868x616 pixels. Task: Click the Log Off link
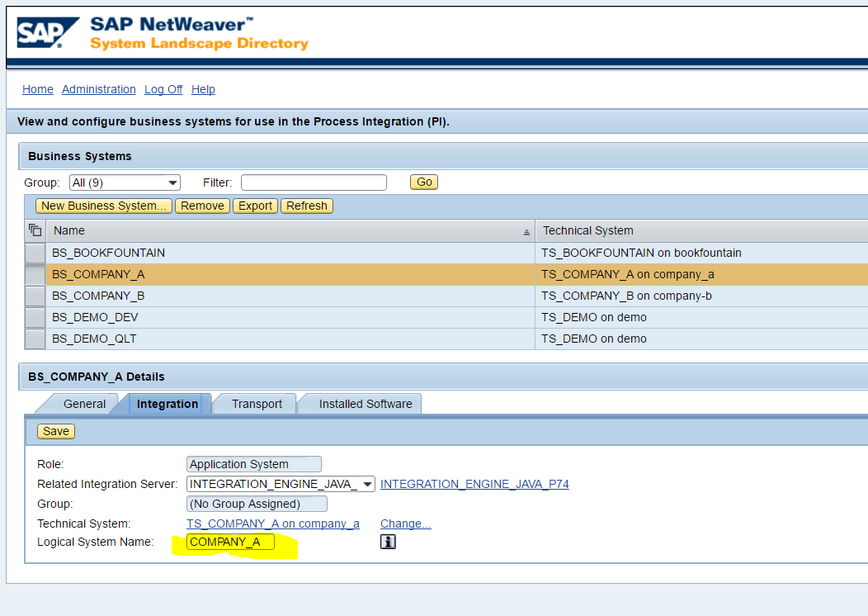[163, 89]
